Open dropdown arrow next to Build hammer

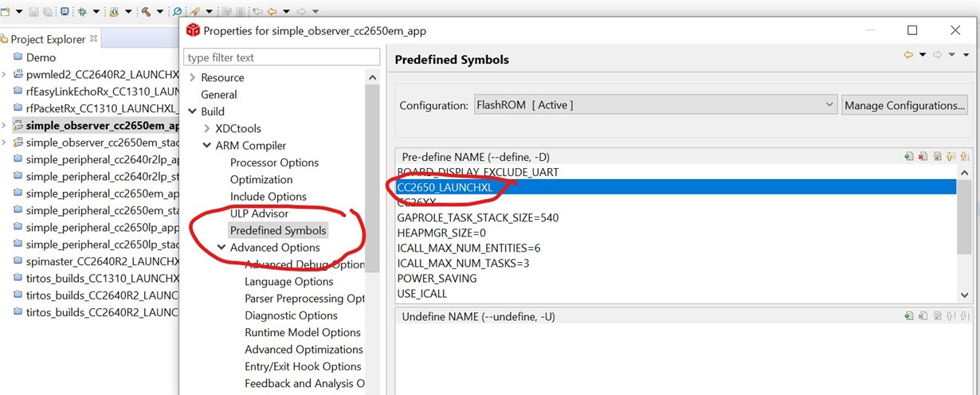click(160, 12)
